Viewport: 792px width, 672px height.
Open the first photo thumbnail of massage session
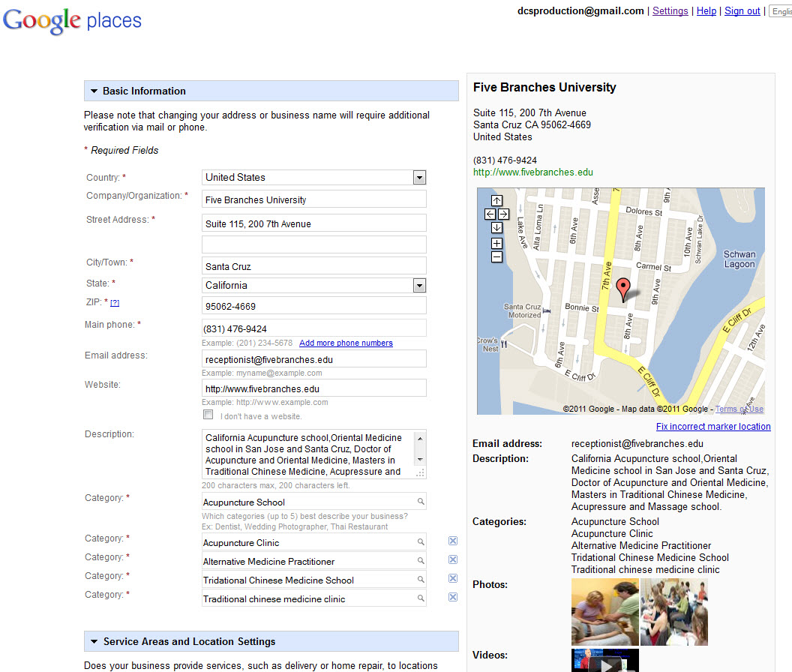(605, 612)
